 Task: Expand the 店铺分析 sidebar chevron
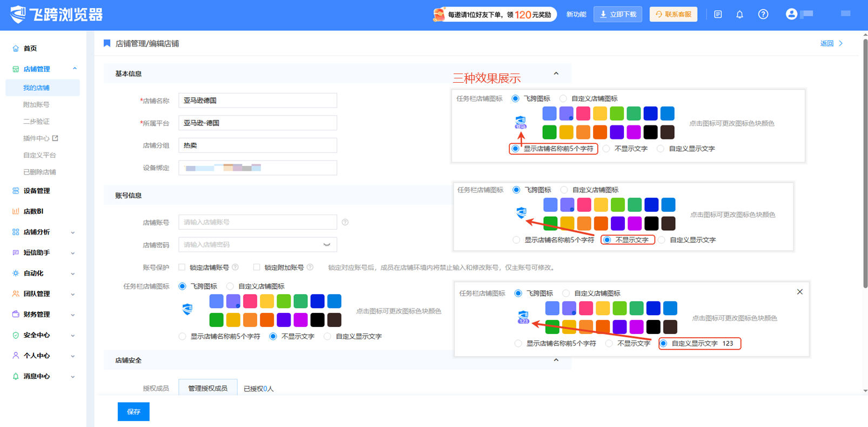click(x=73, y=232)
